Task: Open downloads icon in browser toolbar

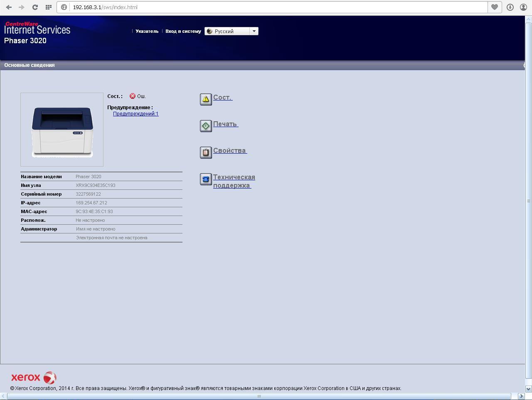Action: tap(510, 7)
